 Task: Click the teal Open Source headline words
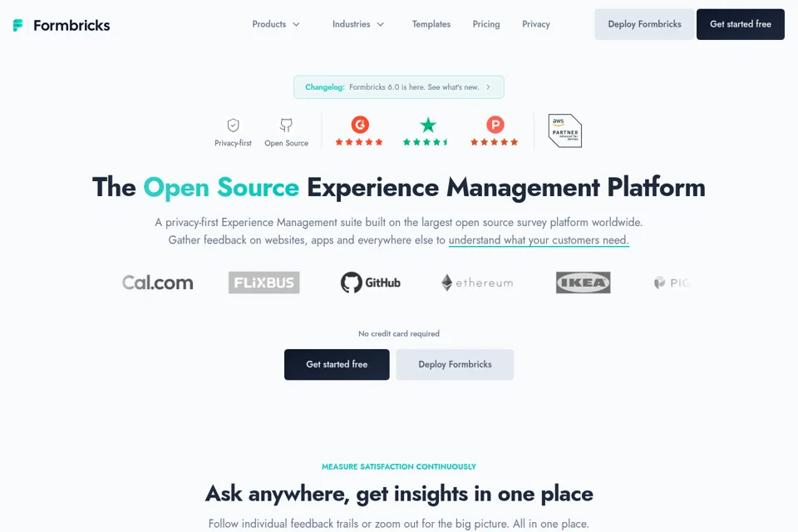coord(221,187)
